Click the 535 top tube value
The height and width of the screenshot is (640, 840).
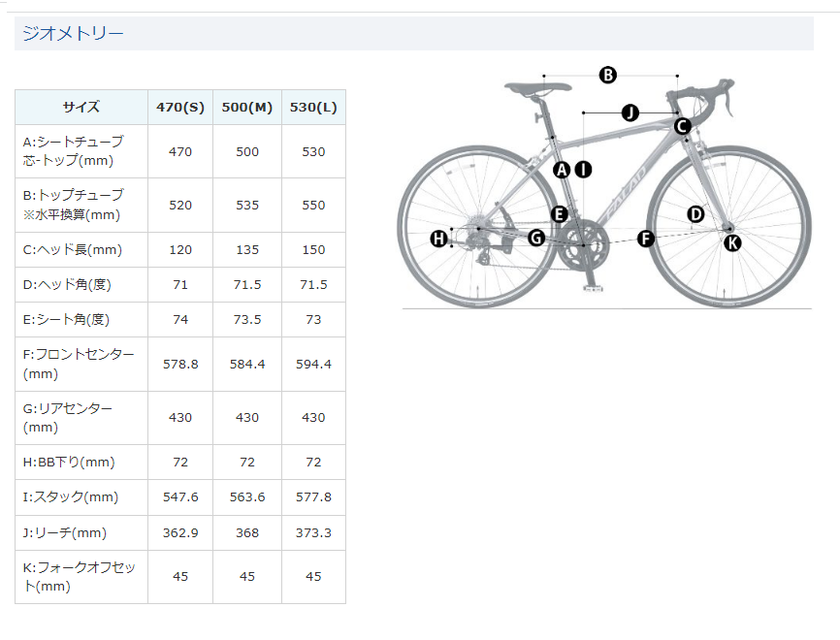[247, 206]
